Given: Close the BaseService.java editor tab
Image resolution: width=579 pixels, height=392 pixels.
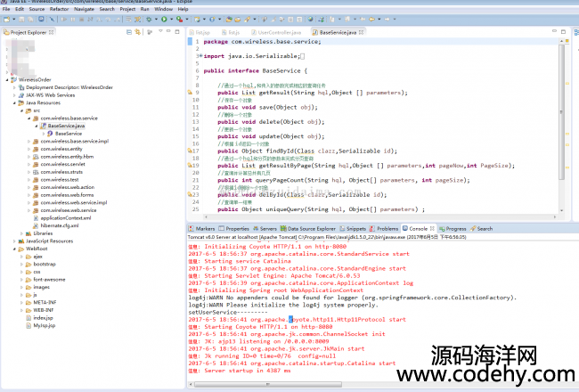Looking at the screenshot, I should [361, 32].
